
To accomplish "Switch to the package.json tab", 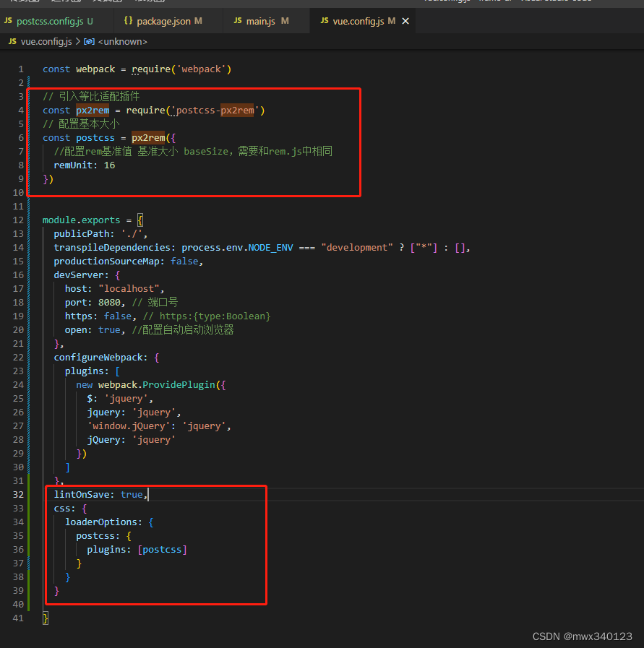I will (x=166, y=21).
